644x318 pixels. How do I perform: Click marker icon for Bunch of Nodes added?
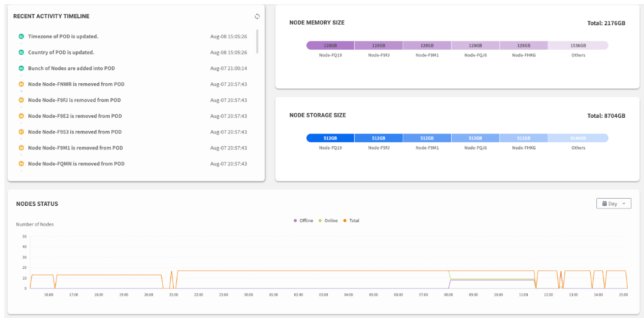click(21, 68)
